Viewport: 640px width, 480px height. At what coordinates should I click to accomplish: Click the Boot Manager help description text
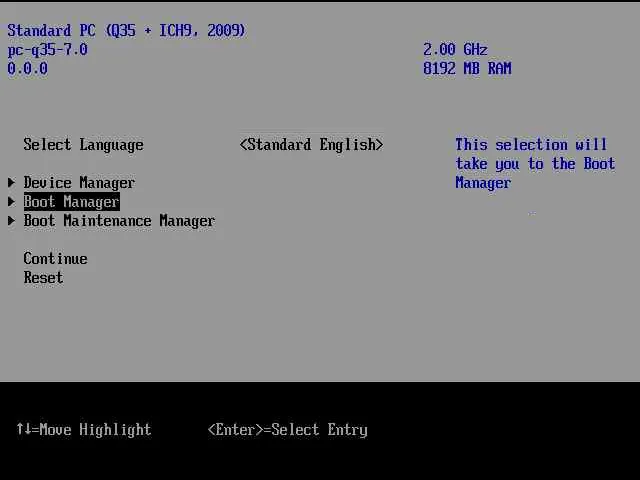(535, 164)
